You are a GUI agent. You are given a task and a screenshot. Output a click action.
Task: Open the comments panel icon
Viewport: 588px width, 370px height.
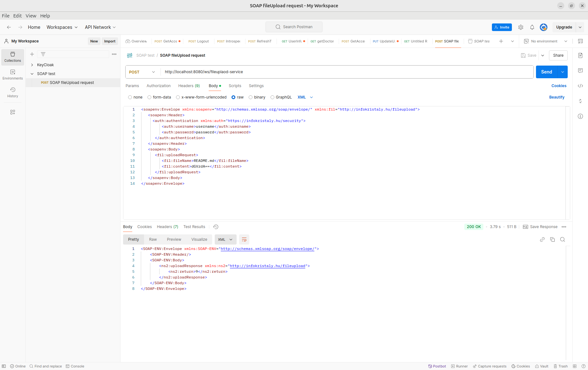[580, 71]
